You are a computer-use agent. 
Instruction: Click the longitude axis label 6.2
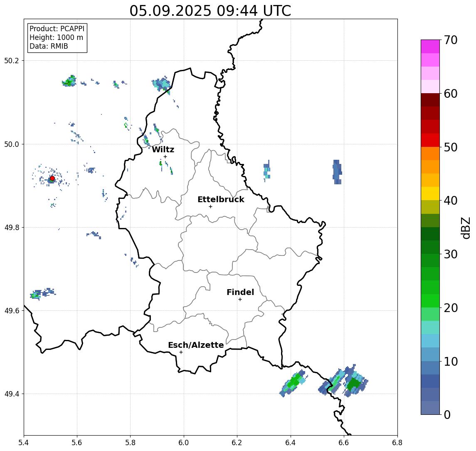[x=237, y=443]
